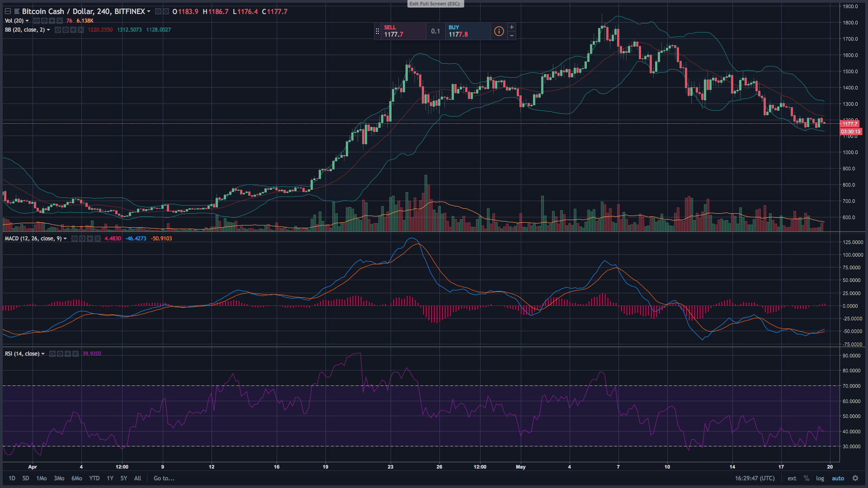Viewport: 868px width, 488px height.
Task: Hide the MACD indicator
Action: coord(75,239)
